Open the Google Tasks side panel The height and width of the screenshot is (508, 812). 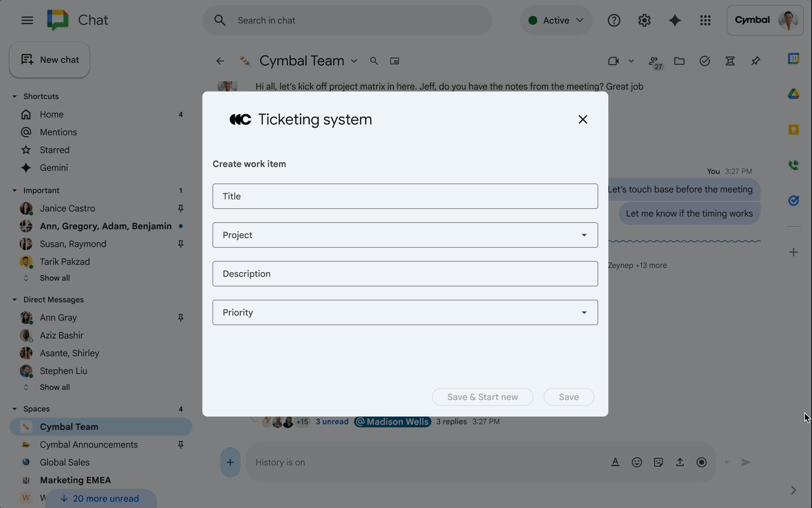[x=794, y=200]
